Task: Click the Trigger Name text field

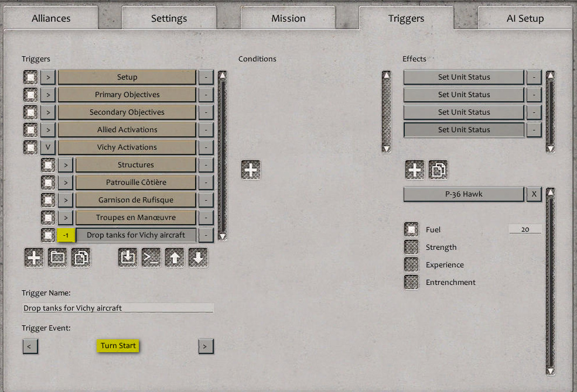Action: tap(117, 308)
